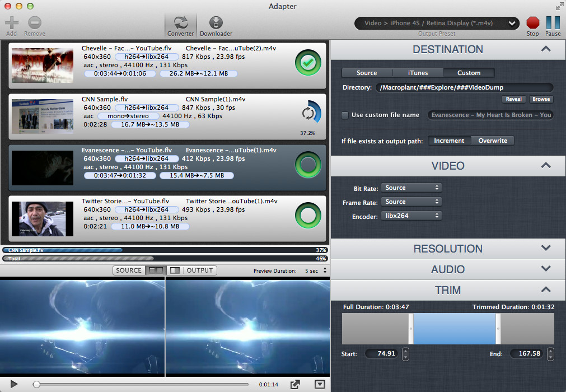This screenshot has width=566, height=392.
Task: Pause the conversion queue
Action: [553, 23]
